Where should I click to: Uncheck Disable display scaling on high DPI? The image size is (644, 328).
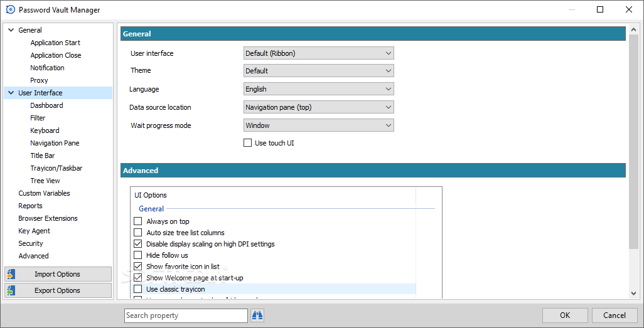pos(138,244)
